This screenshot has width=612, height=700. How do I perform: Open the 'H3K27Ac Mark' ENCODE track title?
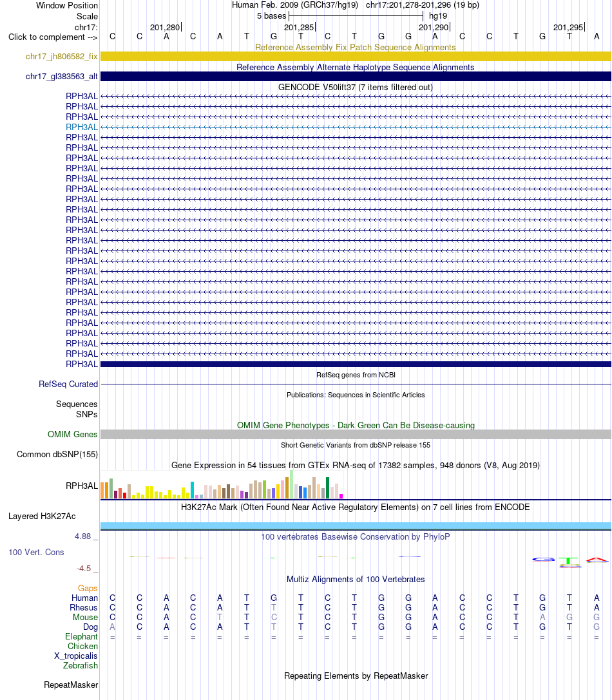pyautogui.click(x=356, y=507)
